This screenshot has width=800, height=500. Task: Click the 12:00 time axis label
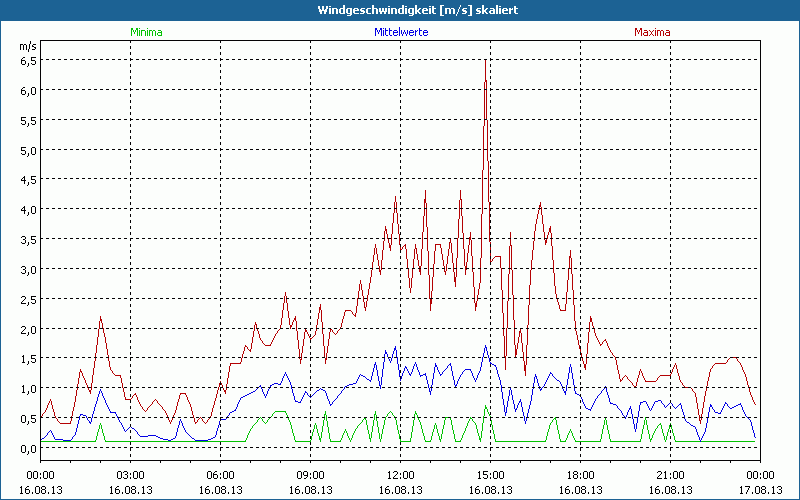(x=400, y=475)
